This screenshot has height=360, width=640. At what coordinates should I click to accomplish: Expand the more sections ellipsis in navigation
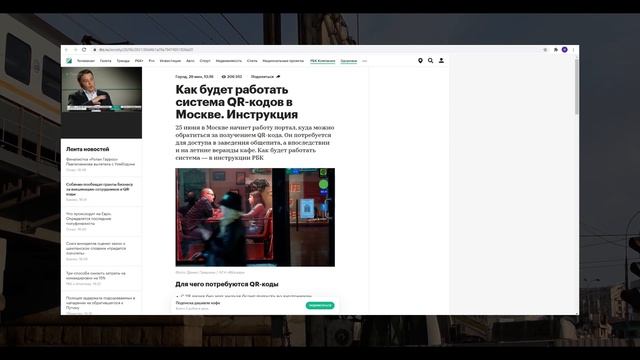(x=364, y=61)
